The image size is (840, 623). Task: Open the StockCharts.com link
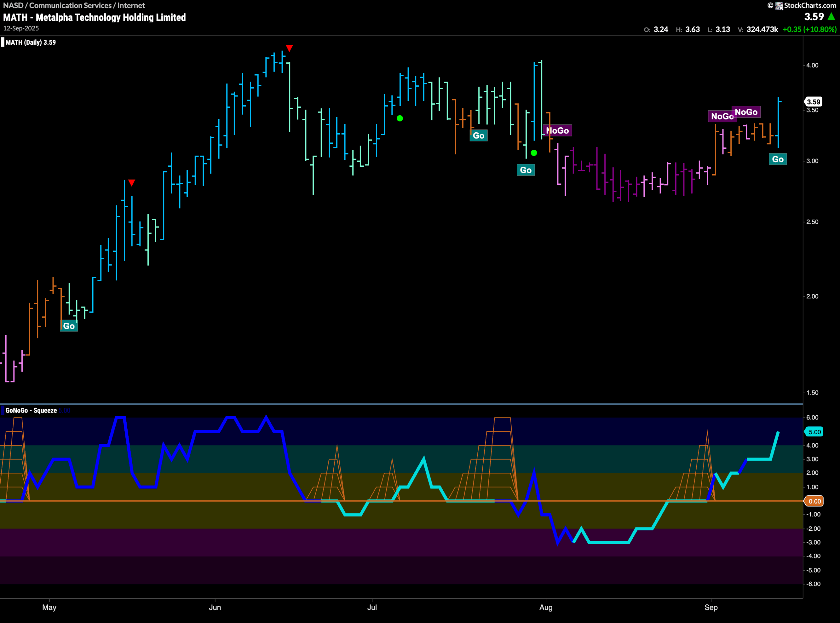[810, 6]
